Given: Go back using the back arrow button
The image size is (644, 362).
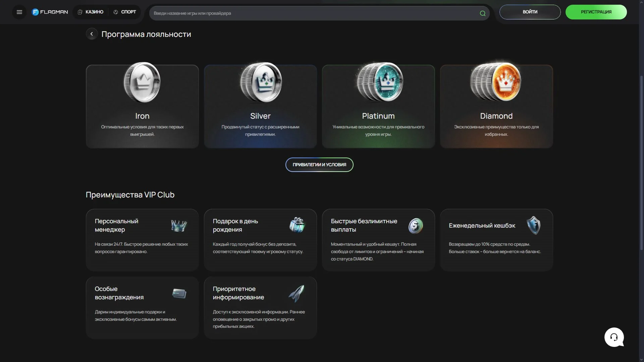Looking at the screenshot, I should (x=92, y=34).
